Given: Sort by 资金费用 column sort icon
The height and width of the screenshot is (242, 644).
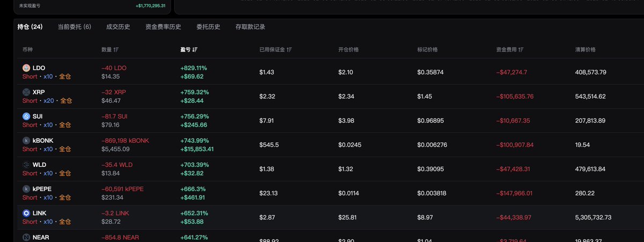Looking at the screenshot, I should [522, 49].
